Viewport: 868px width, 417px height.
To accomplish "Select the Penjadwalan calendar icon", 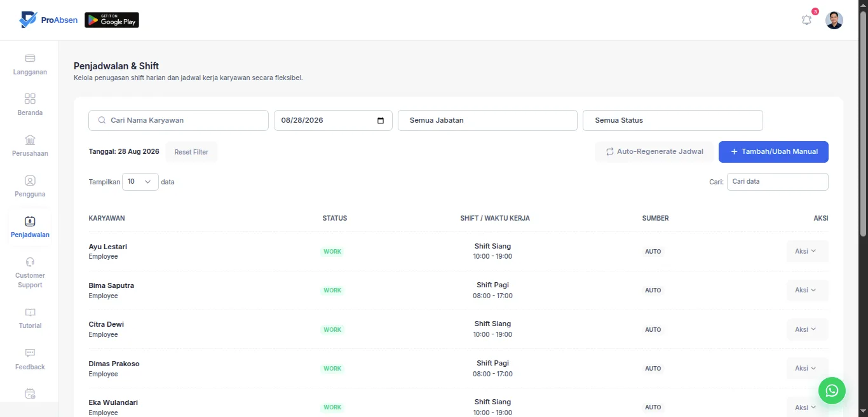I will 30,221.
